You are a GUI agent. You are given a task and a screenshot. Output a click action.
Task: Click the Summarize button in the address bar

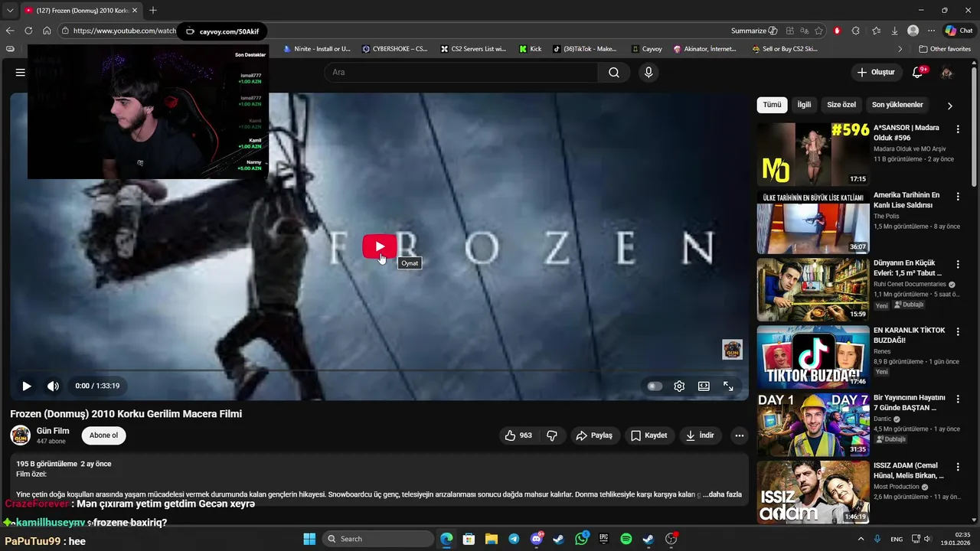pyautogui.click(x=754, y=31)
